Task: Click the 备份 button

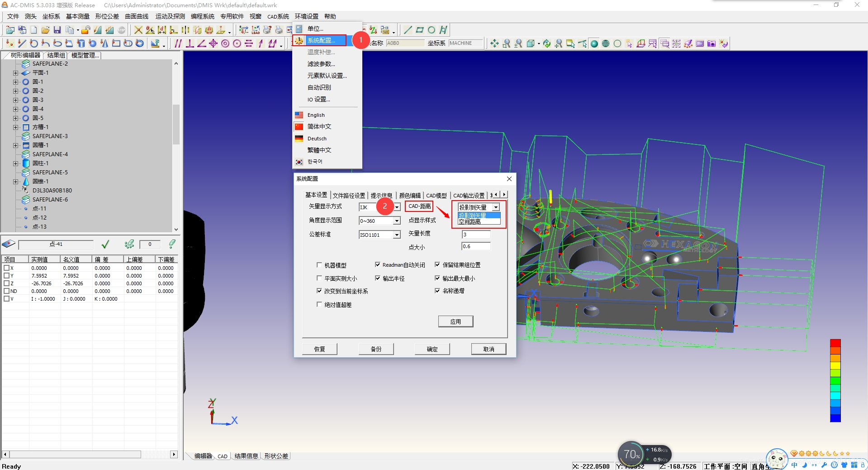Action: pos(376,349)
